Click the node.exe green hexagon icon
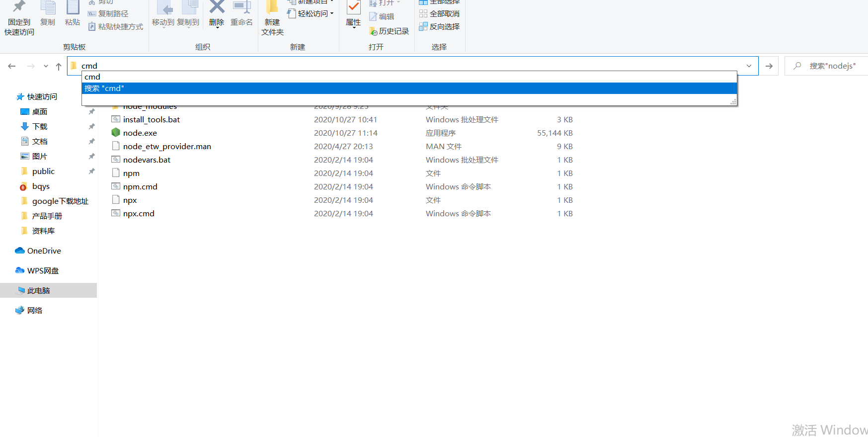 click(x=116, y=133)
